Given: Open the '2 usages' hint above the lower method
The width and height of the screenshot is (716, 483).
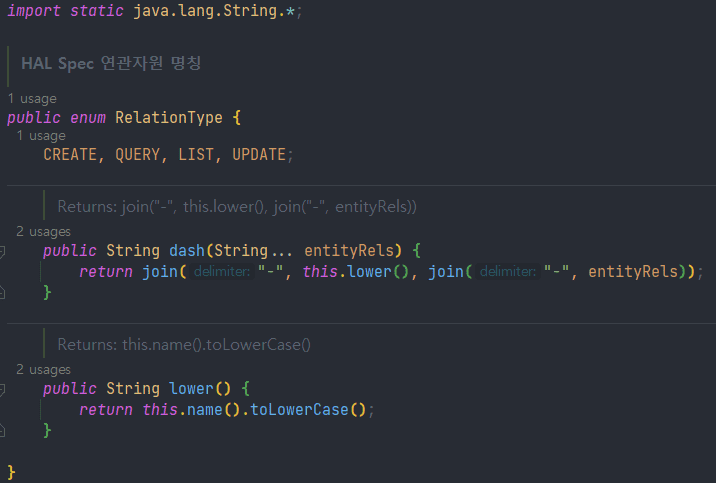Looking at the screenshot, I should coord(43,369).
